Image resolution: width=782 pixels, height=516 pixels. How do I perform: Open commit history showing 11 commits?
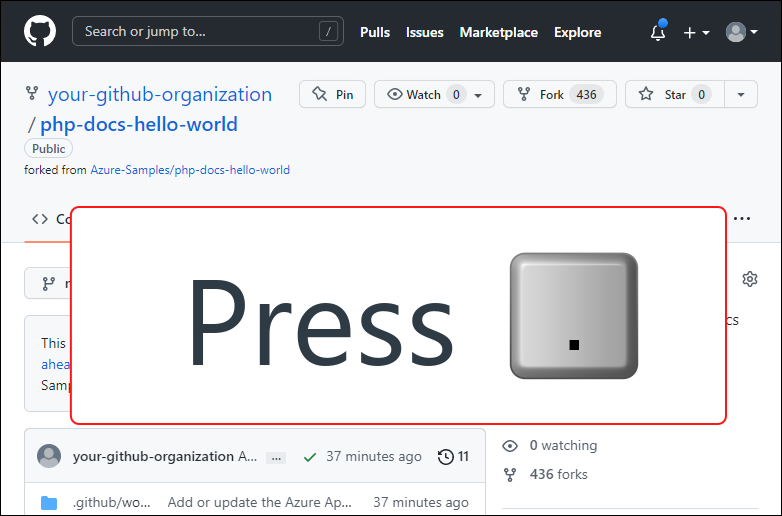click(453, 456)
